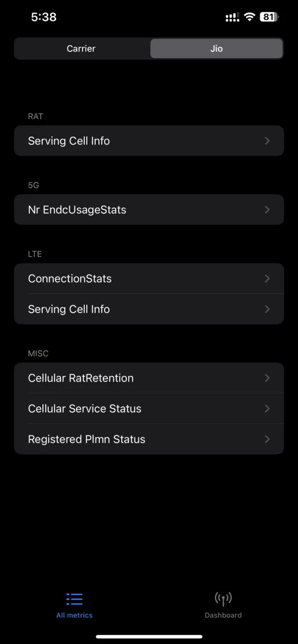This screenshot has height=644, width=298.
Task: Tap the chevron on Registered Plmn Status row
Action: 267,439
